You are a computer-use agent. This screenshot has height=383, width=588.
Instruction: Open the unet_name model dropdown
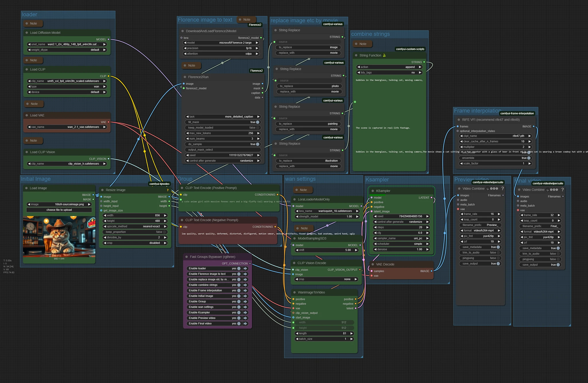67,45
